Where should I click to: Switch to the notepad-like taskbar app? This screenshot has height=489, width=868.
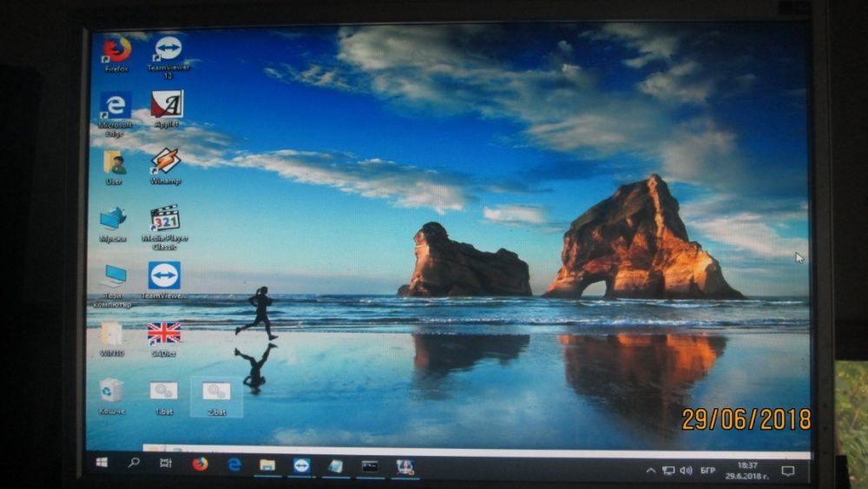pos(335,466)
